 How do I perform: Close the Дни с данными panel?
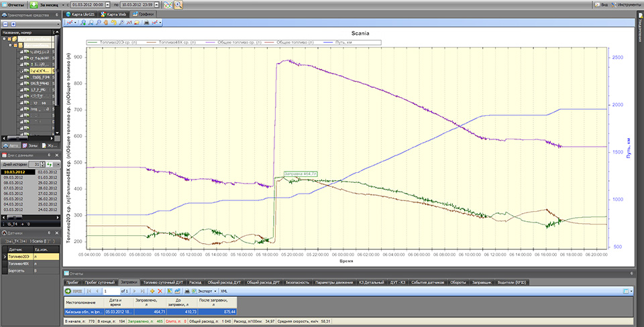pyautogui.click(x=57, y=155)
